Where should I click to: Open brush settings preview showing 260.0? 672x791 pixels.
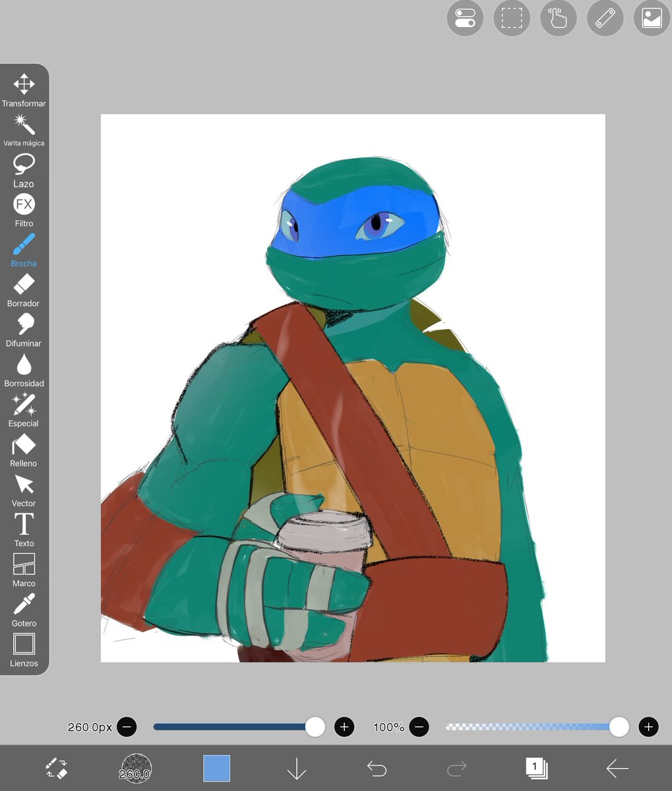click(x=136, y=769)
